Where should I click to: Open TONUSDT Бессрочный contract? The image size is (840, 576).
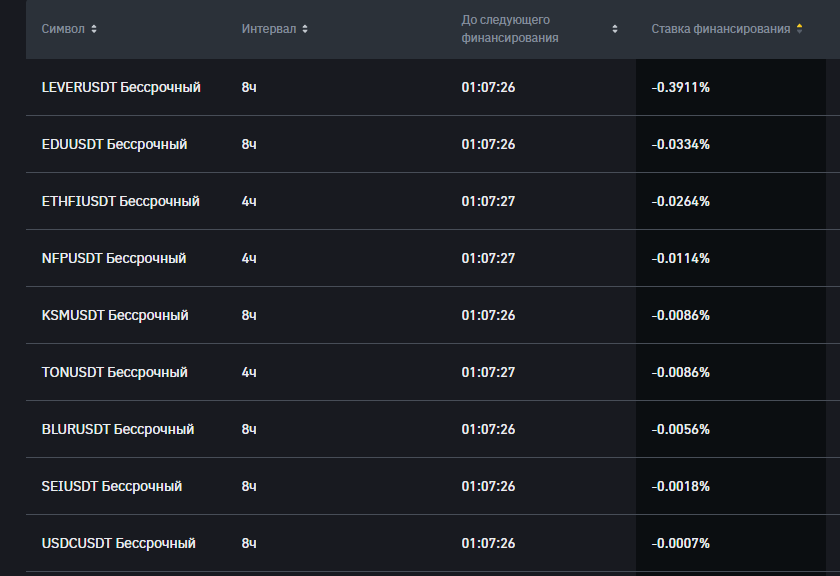coord(114,372)
